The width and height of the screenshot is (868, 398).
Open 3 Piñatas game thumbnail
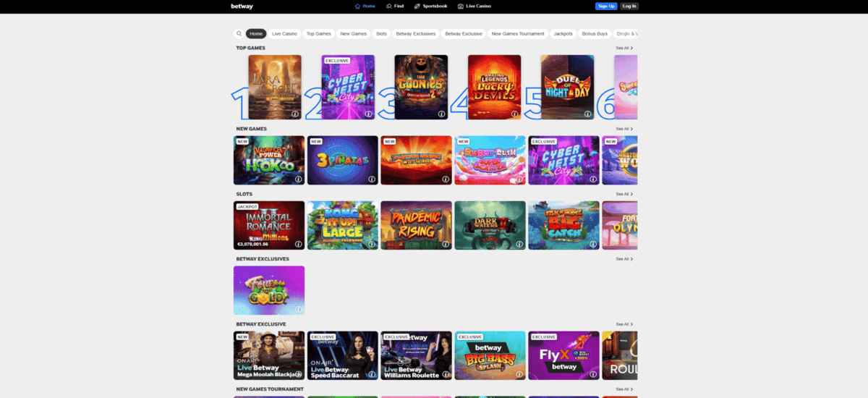(343, 160)
